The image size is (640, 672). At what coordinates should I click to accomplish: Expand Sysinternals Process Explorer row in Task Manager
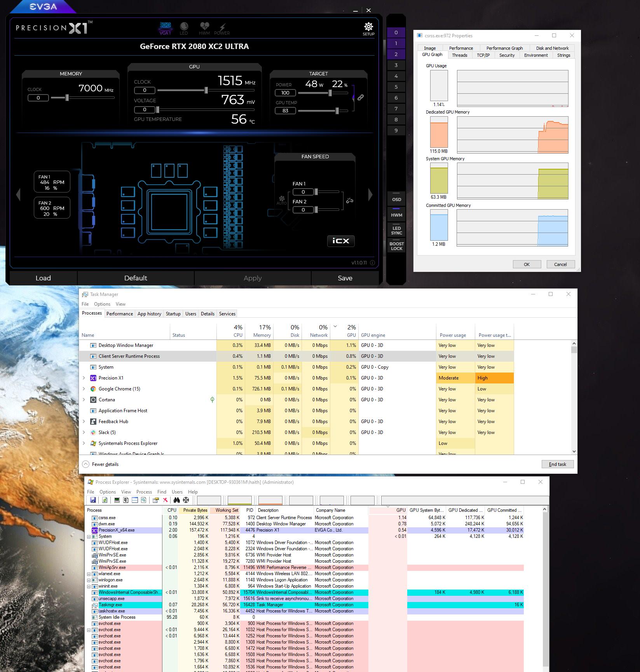[84, 443]
